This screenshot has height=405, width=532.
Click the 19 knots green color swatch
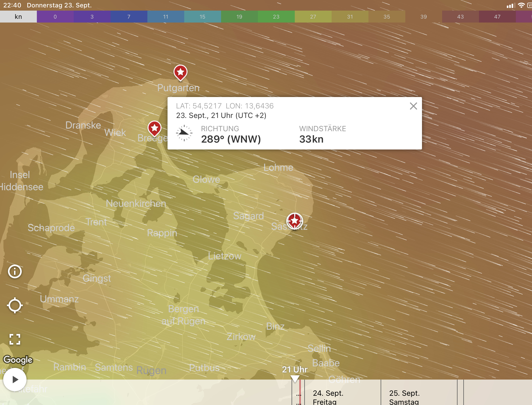coord(239,17)
